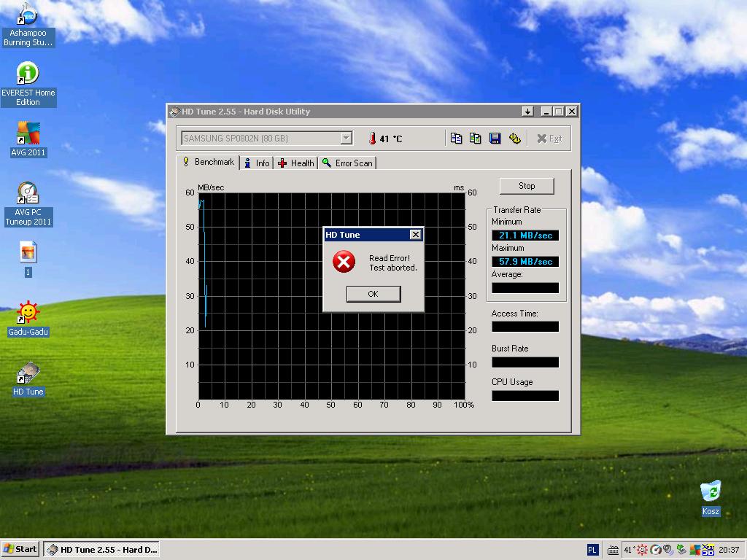Click the Burst Rate value field
The image size is (747, 560).
coord(525,362)
